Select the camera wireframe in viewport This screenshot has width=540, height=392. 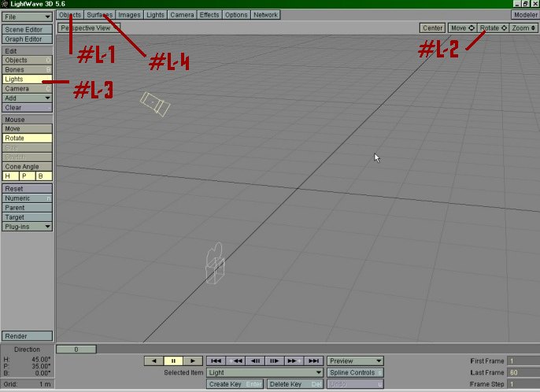pos(215,264)
